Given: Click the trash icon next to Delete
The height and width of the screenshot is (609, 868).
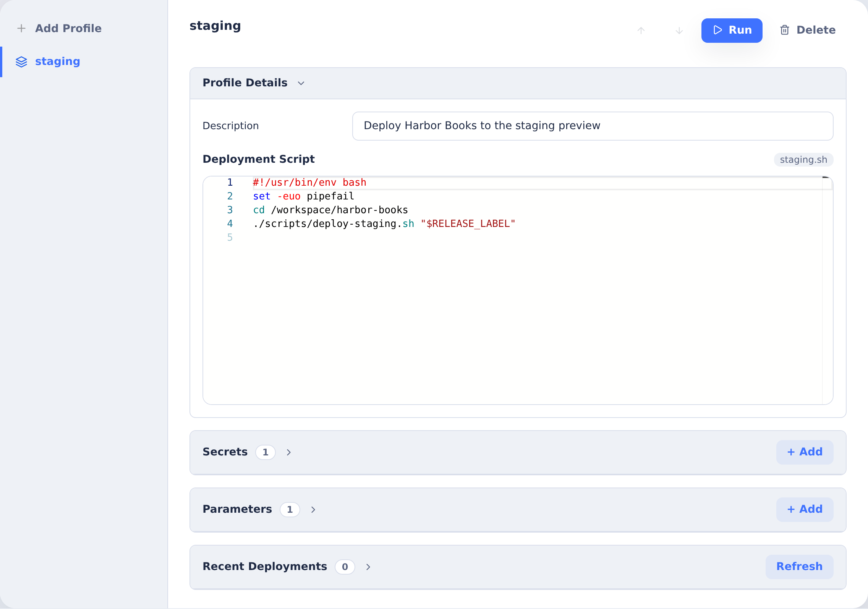Looking at the screenshot, I should [x=784, y=30].
